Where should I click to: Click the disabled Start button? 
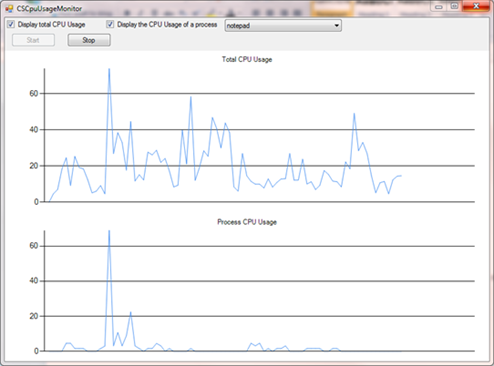pyautogui.click(x=33, y=40)
